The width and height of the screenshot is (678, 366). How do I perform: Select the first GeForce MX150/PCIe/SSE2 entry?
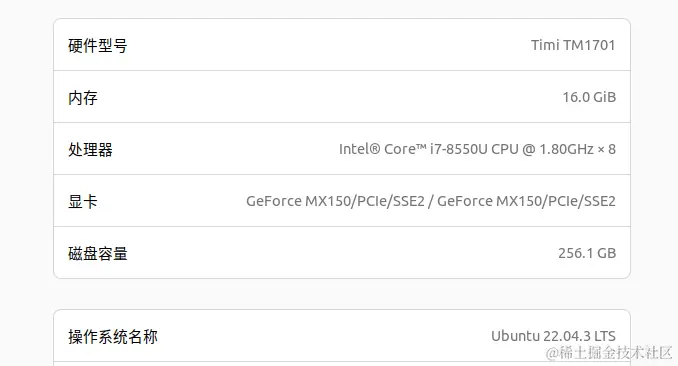[x=336, y=201]
